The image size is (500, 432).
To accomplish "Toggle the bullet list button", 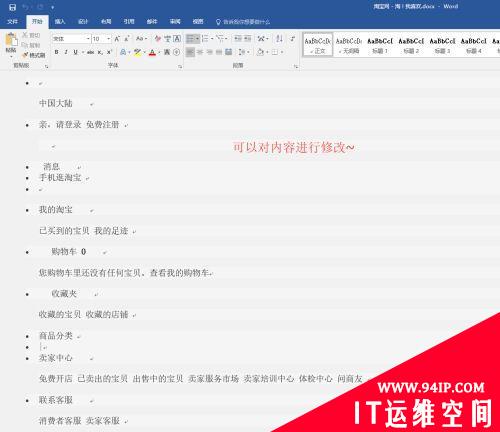I will click(190, 39).
